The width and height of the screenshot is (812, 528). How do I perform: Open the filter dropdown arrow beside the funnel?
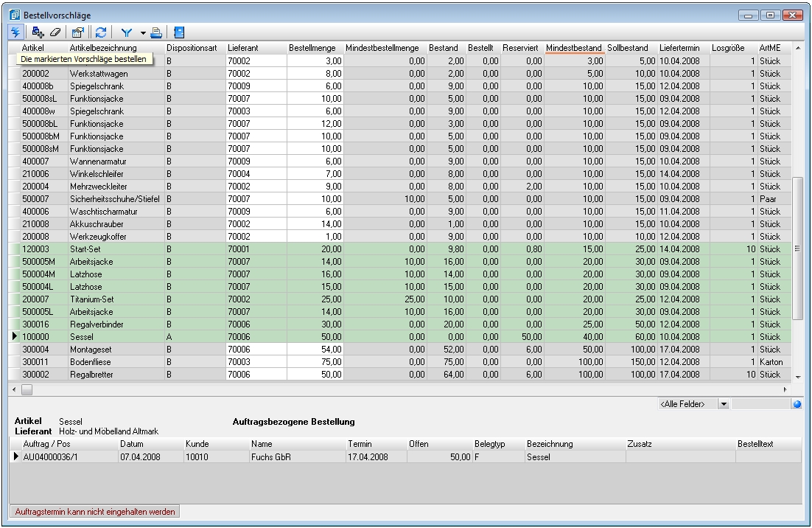tap(142, 32)
